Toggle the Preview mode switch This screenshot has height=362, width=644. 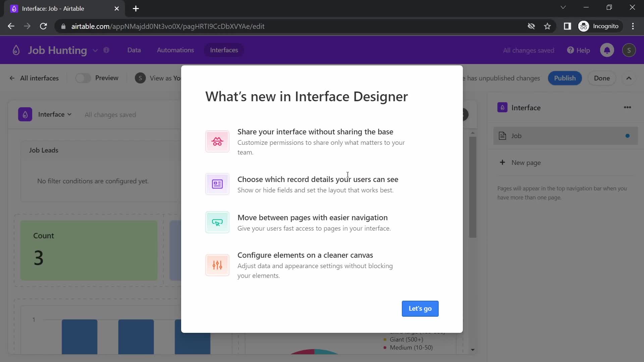(82, 78)
